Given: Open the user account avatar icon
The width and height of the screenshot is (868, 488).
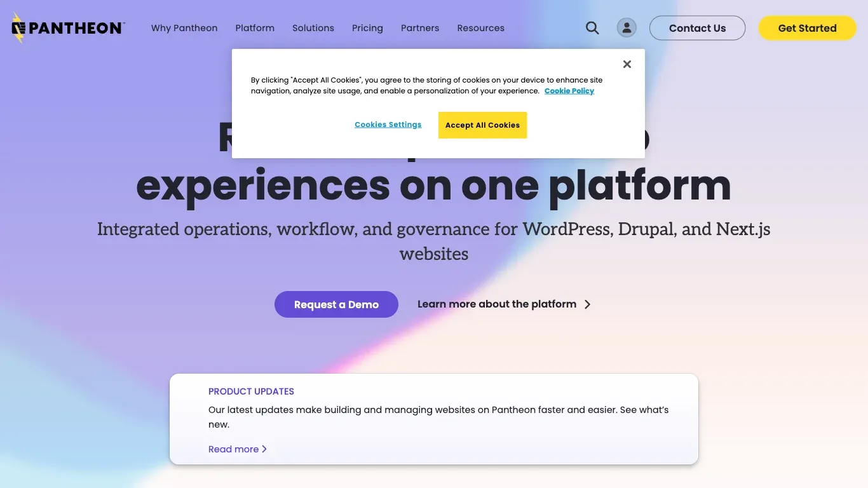Looking at the screenshot, I should coord(627,28).
